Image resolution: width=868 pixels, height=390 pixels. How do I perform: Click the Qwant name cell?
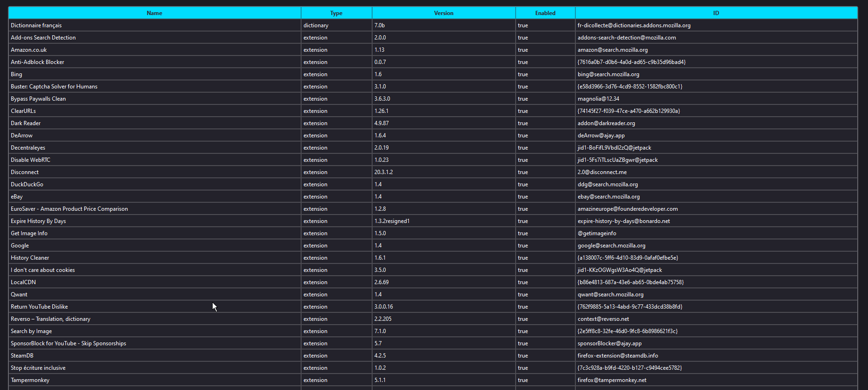(154, 294)
